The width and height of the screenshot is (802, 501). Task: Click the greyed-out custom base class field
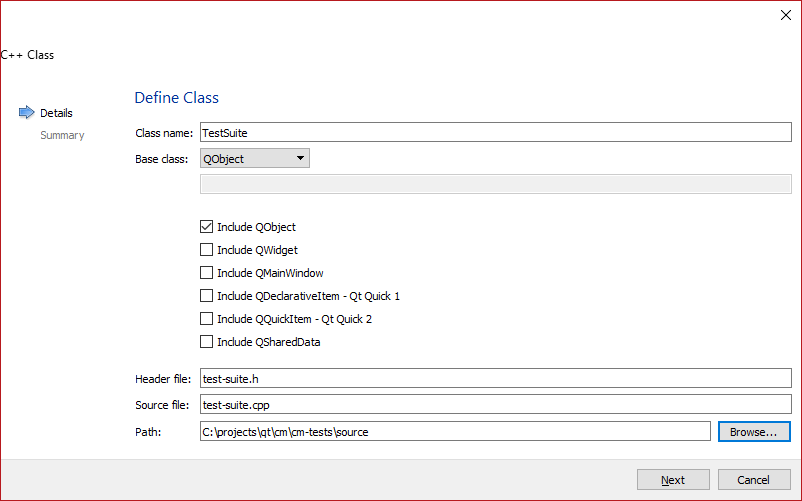495,183
